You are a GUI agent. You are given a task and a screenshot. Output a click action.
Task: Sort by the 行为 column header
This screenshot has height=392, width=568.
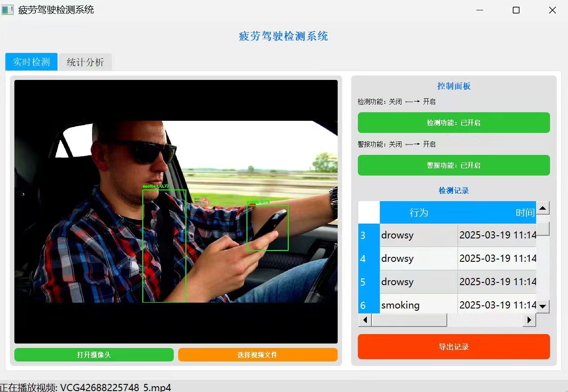point(418,212)
